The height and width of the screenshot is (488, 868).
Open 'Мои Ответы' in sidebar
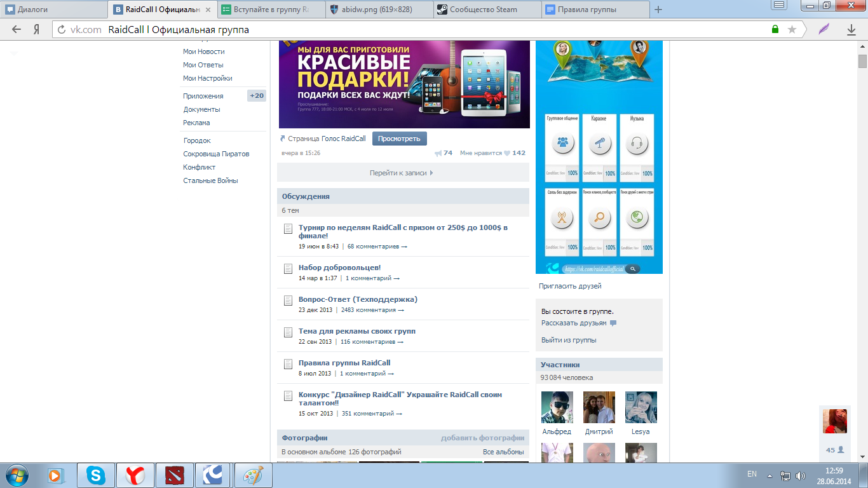tap(203, 65)
